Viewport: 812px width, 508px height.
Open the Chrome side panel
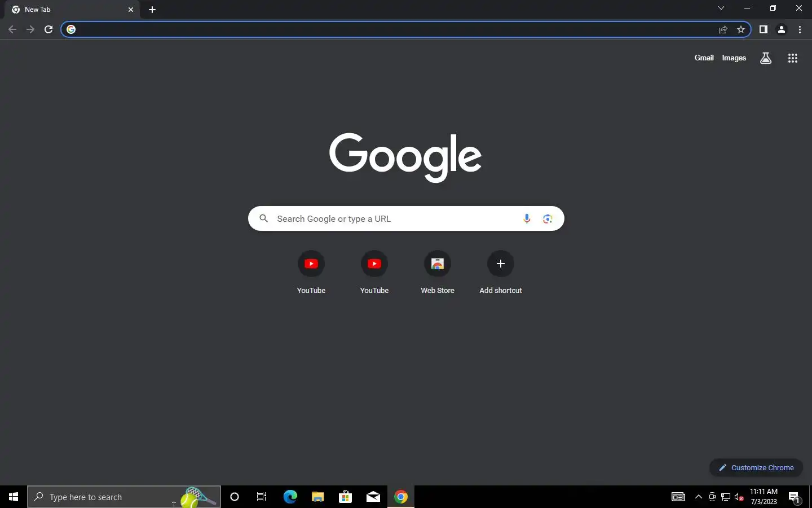coord(763,29)
